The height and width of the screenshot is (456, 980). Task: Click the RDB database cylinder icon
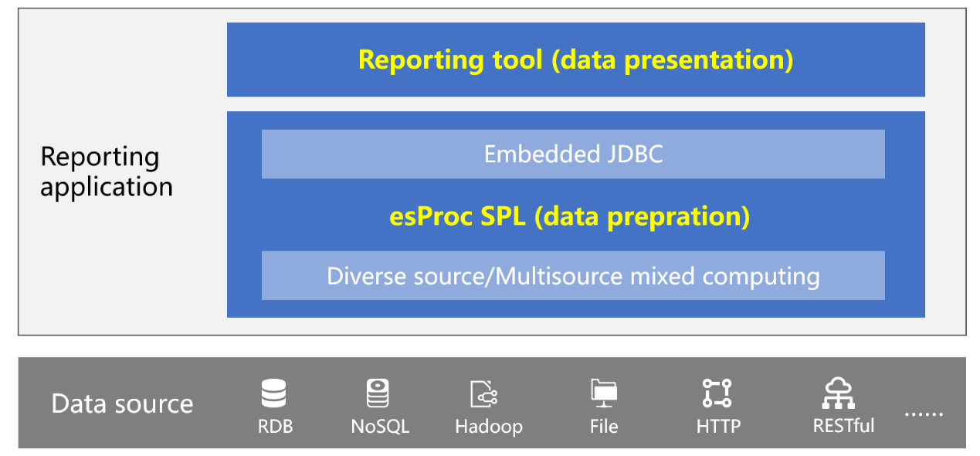(273, 394)
